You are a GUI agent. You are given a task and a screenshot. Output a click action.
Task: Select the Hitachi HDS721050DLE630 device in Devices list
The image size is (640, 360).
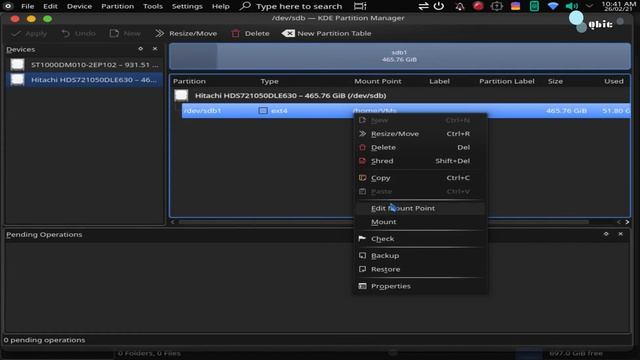[84, 80]
